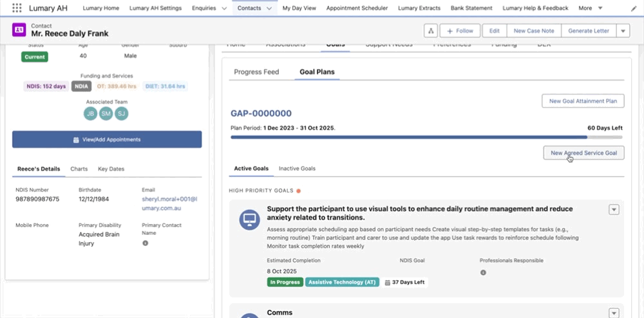The image size is (644, 318).
Task: Open the GAP-0000000 plan link
Action: [x=261, y=114]
